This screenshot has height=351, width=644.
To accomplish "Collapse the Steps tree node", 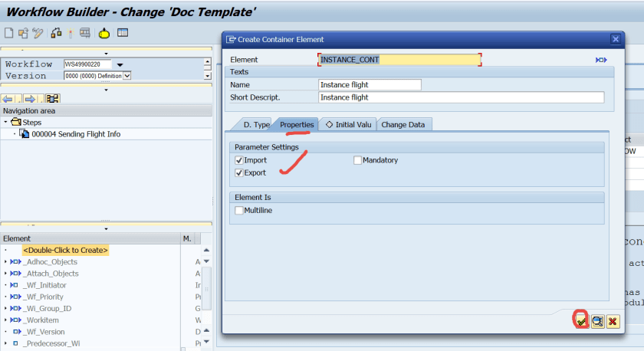I will (x=6, y=122).
